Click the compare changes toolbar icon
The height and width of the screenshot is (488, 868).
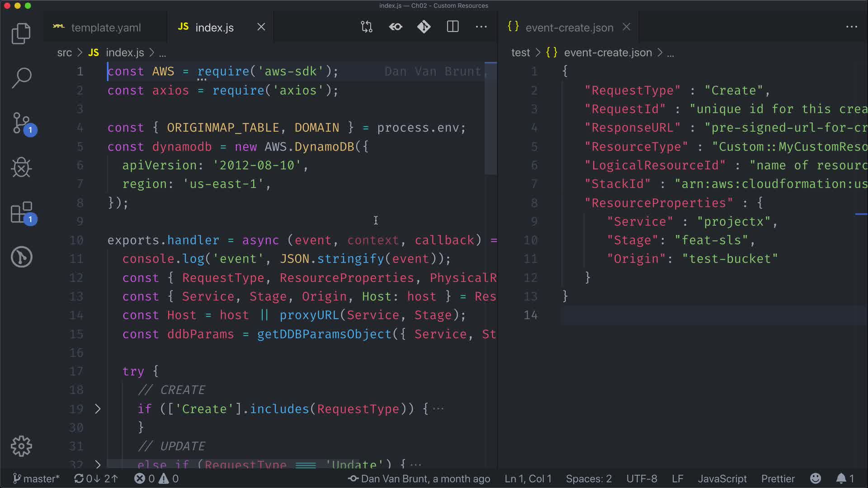367,27
